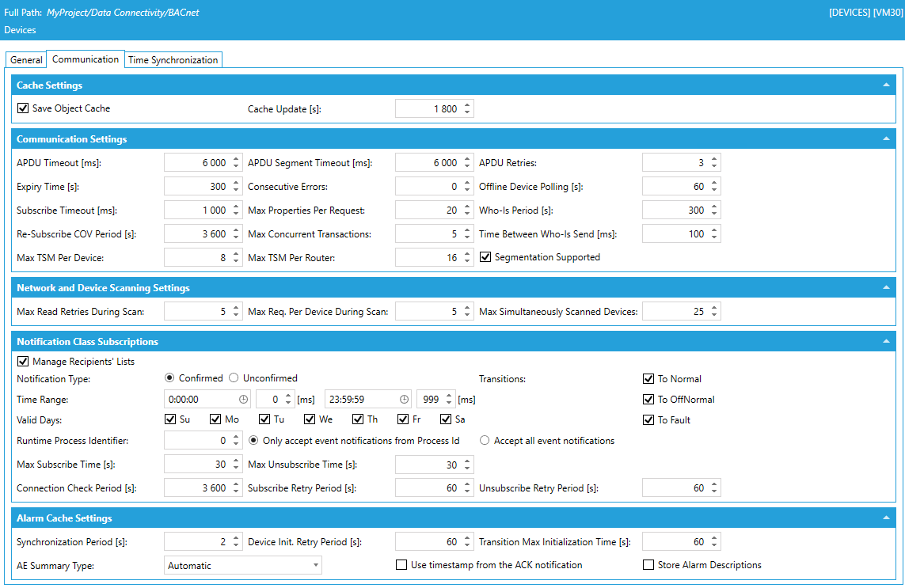Image resolution: width=905 pixels, height=588 pixels.
Task: Click the Cache Update value field
Action: pyautogui.click(x=428, y=109)
